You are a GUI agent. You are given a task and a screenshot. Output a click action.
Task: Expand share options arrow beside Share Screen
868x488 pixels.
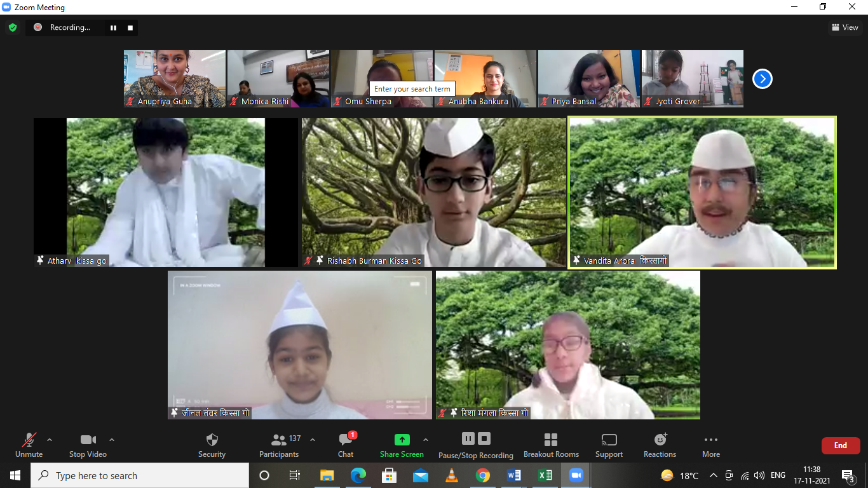pos(426,439)
